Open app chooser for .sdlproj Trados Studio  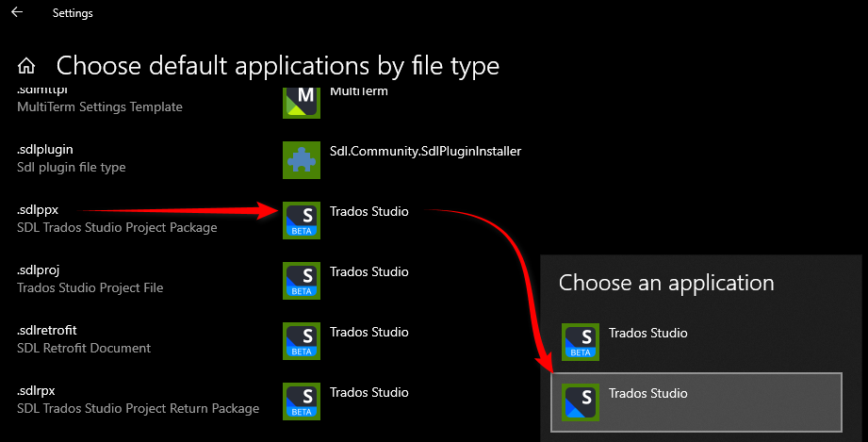point(369,272)
